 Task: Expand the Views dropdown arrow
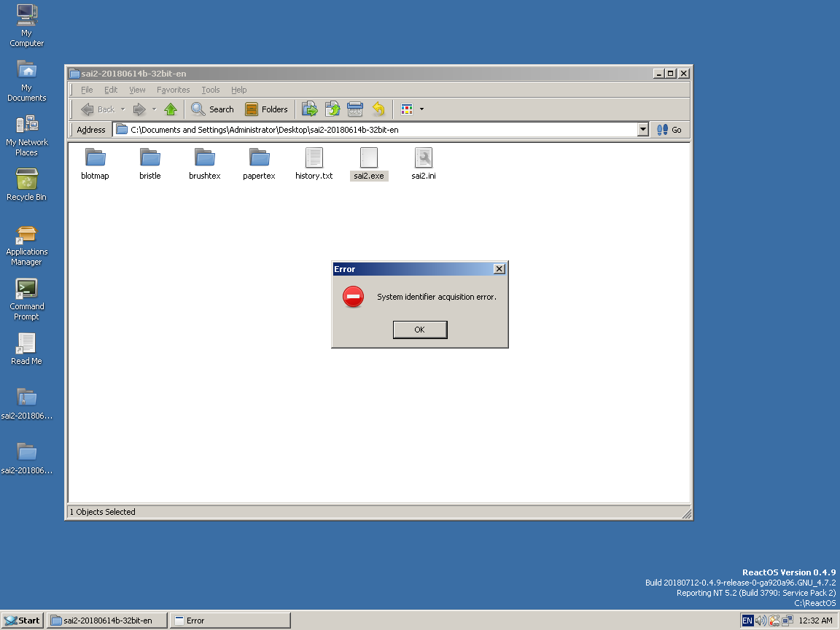(x=421, y=109)
